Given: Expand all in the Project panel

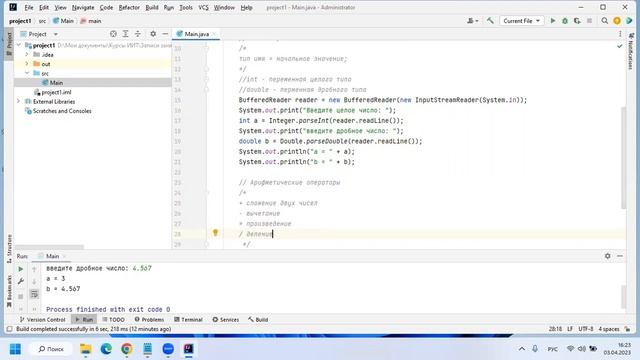Looking at the screenshot, I should [x=125, y=34].
